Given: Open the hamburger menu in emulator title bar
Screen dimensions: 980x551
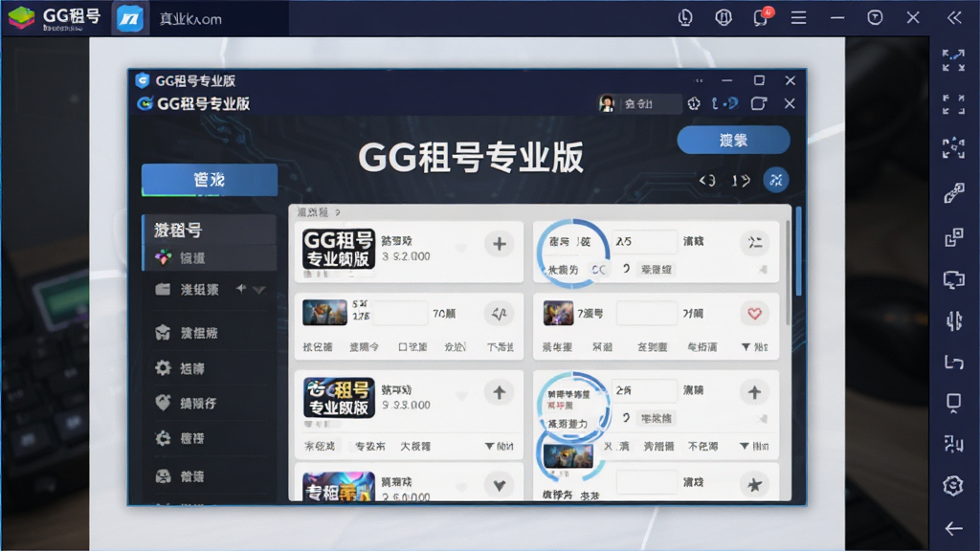Looking at the screenshot, I should click(x=798, y=17).
